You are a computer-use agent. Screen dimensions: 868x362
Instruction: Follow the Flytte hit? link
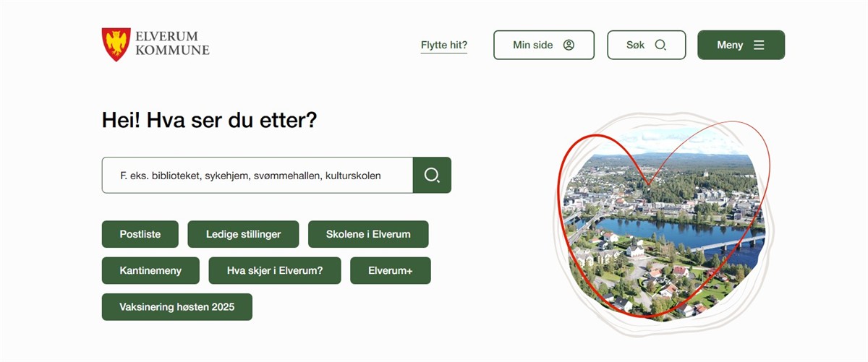(x=444, y=45)
